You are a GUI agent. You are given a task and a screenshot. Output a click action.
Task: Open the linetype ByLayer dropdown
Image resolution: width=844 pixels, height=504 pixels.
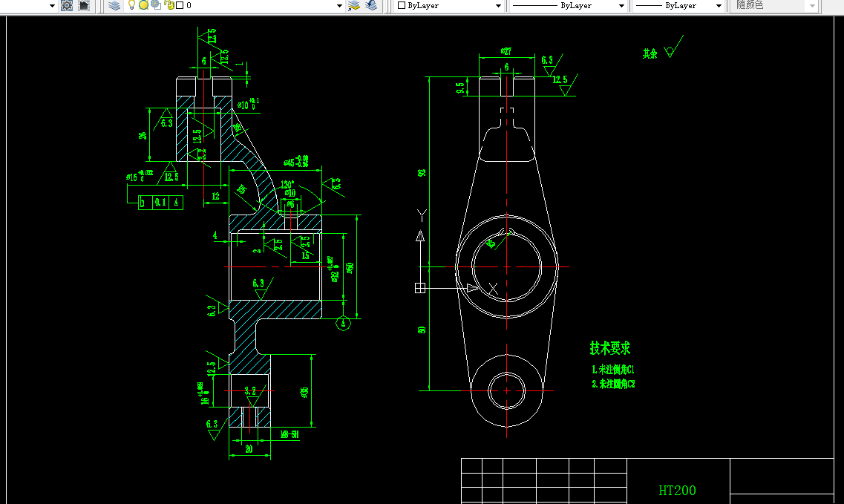point(622,6)
